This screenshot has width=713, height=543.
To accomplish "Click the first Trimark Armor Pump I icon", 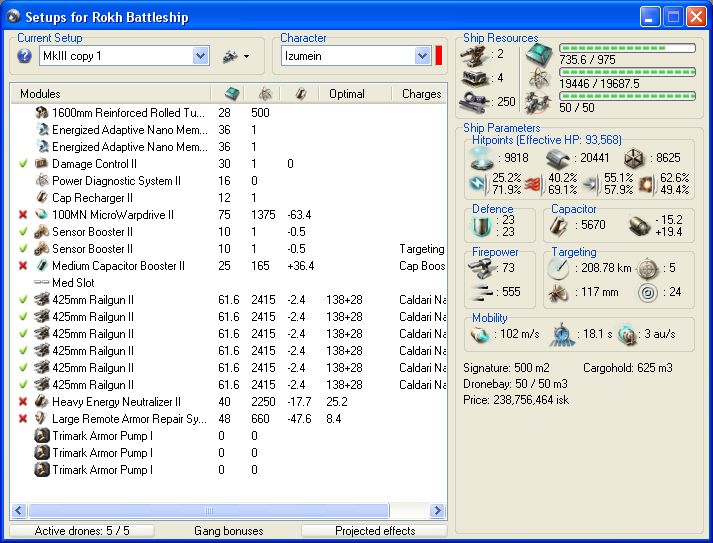I will click(42, 436).
